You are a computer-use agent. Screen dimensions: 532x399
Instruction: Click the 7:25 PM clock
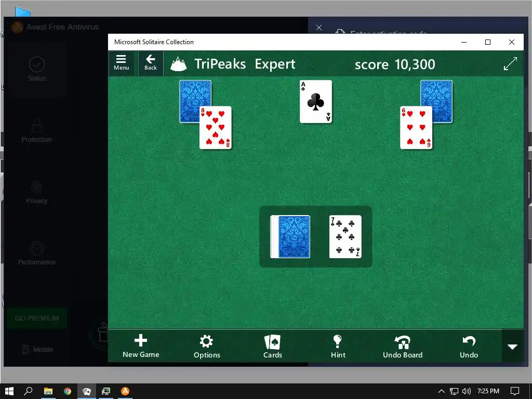488,391
